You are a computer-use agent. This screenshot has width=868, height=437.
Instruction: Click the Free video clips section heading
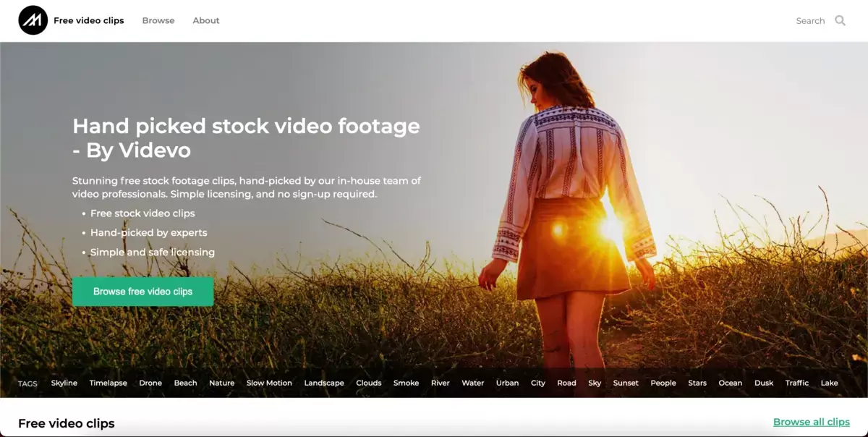67,423
